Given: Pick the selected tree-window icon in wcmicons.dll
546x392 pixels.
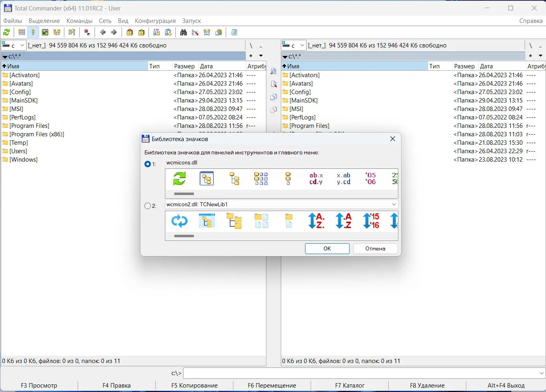Looking at the screenshot, I should coord(207,179).
